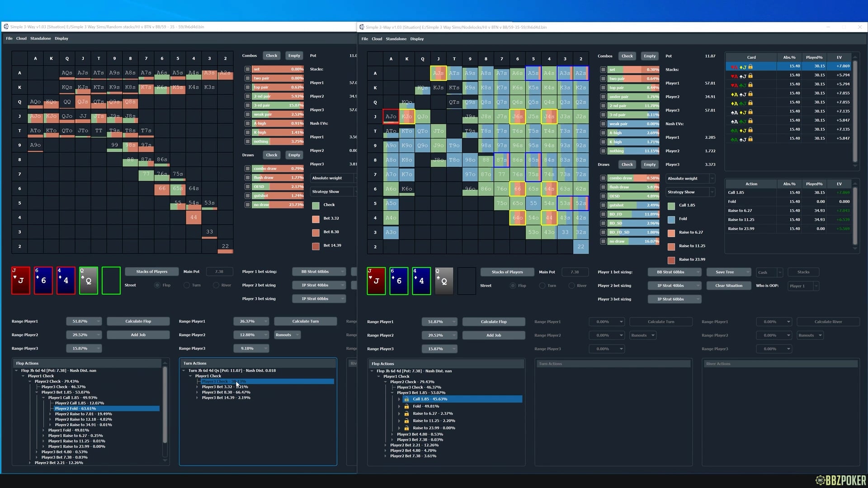Tick the 'top pair' combos checkbox in the right window
868x488 pixels.
click(x=603, y=88)
